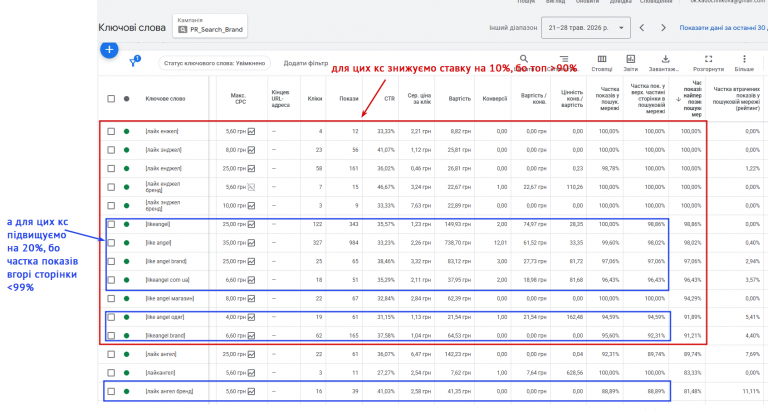
Task: Open the Більше three-dot menu
Action: click(x=744, y=59)
